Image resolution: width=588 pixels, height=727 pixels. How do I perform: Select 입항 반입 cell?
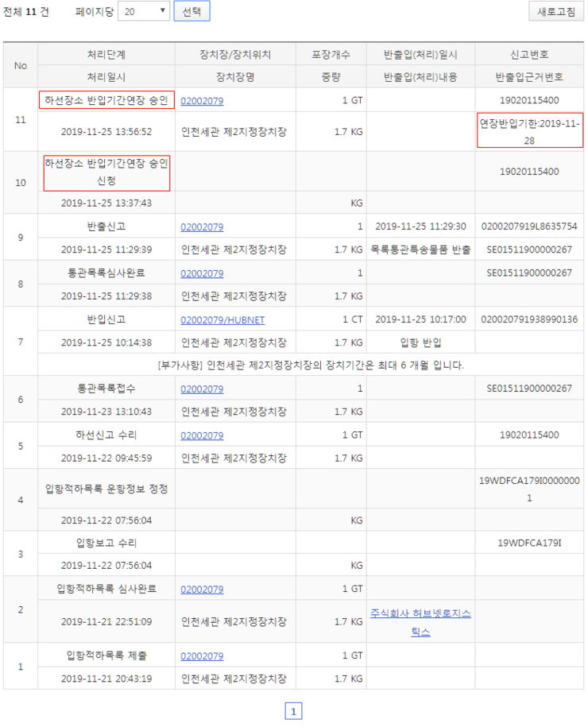coord(420,342)
